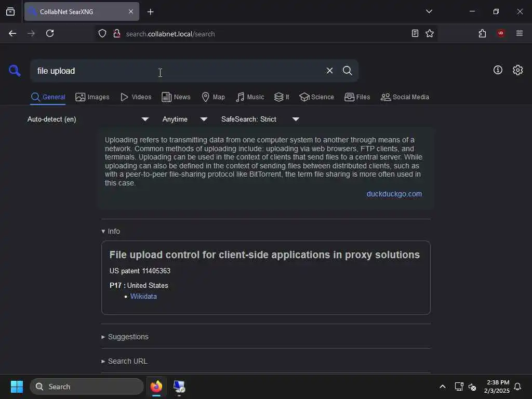Click the SearXNG magnifier logo
The image size is (532, 399).
point(15,71)
